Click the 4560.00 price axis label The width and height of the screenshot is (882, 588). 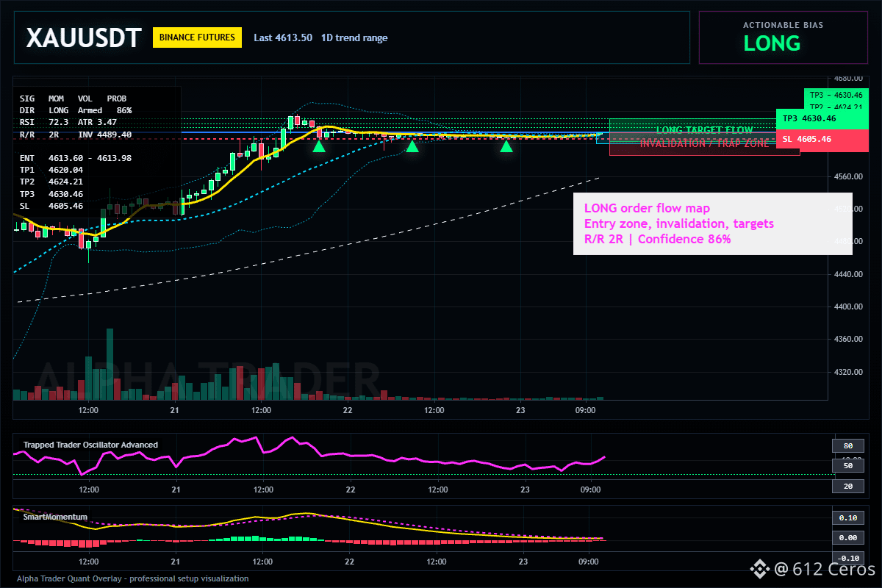pos(849,177)
